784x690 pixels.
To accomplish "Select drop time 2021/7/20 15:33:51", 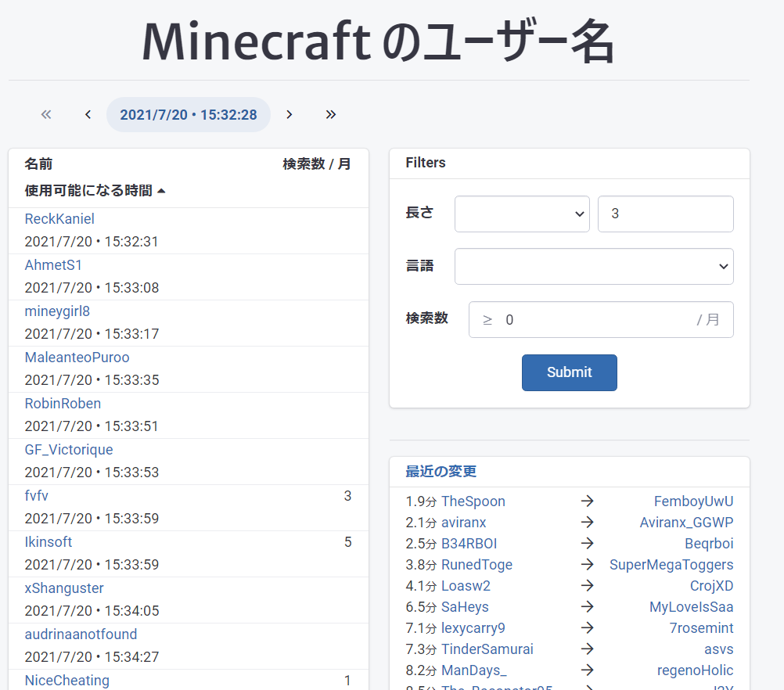I will [x=92, y=426].
